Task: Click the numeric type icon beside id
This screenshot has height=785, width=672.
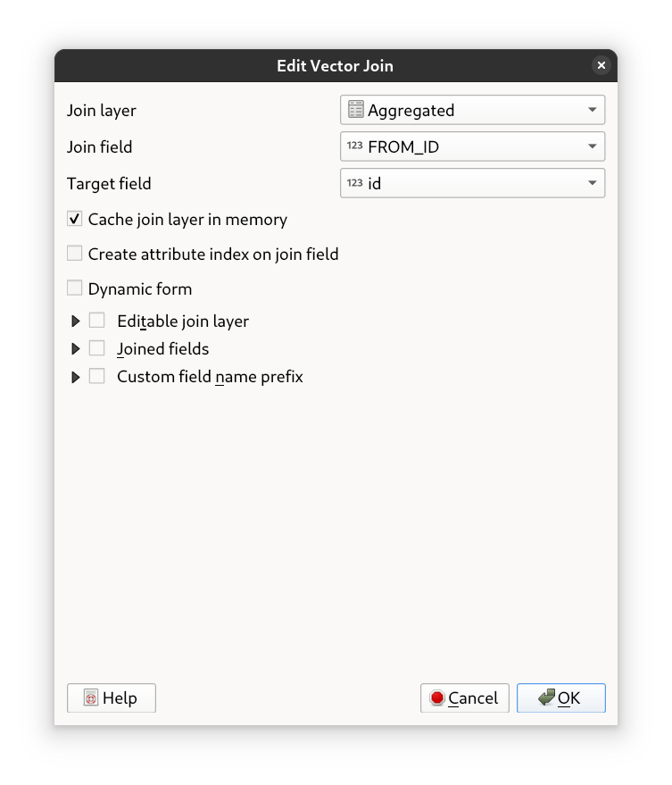Action: (x=355, y=183)
